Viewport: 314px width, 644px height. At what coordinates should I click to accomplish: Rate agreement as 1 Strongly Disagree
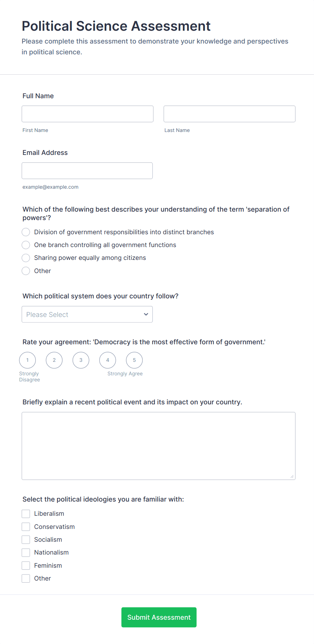(x=27, y=360)
